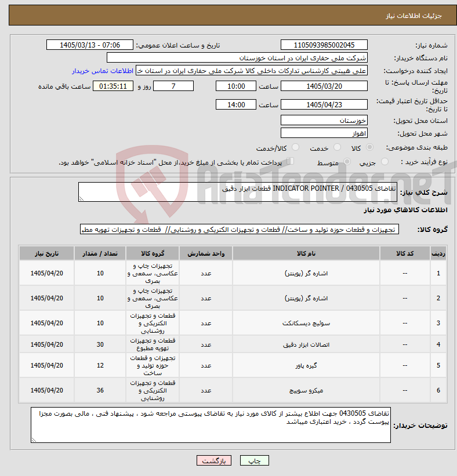457x476 pixels.
Task: Click the سوئیچ دیسکانکت item name
Action: pos(306,323)
